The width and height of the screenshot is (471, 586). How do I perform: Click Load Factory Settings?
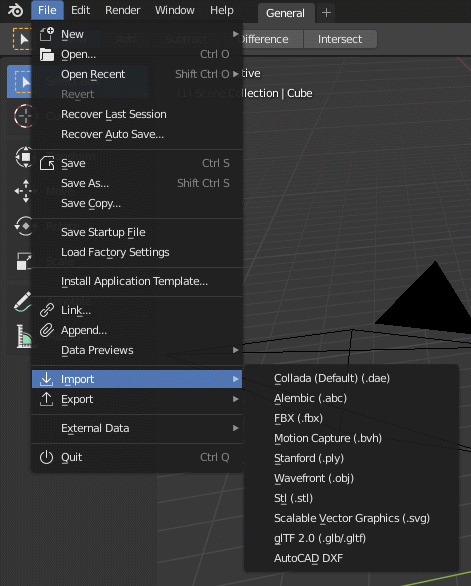(x=137, y=252)
